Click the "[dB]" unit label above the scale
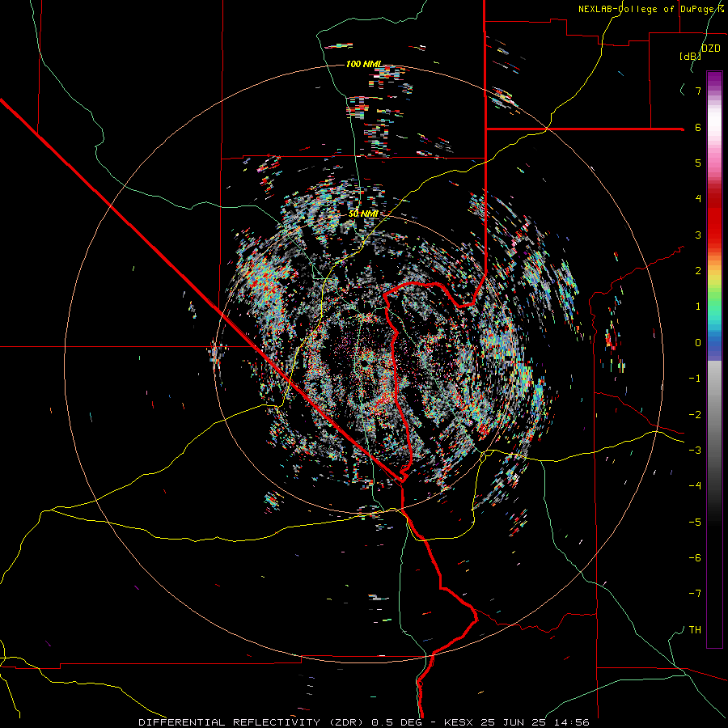This screenshot has height=728, width=728. (x=690, y=57)
